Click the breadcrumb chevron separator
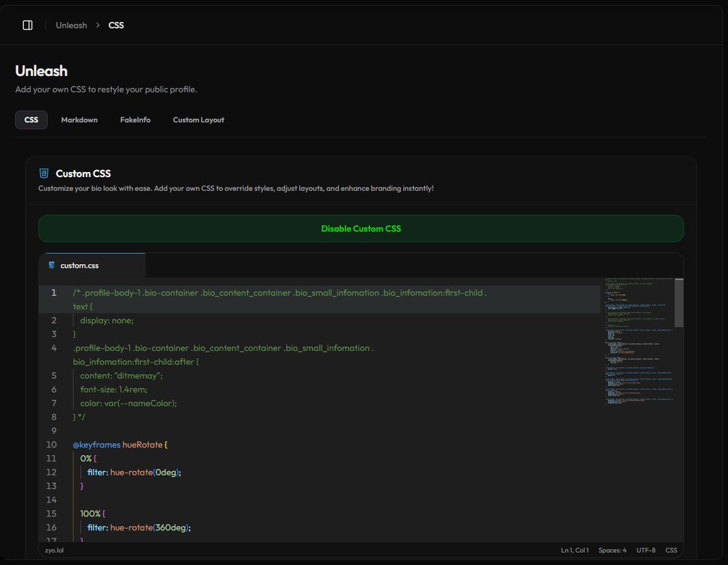Image resolution: width=728 pixels, height=565 pixels. click(x=97, y=25)
